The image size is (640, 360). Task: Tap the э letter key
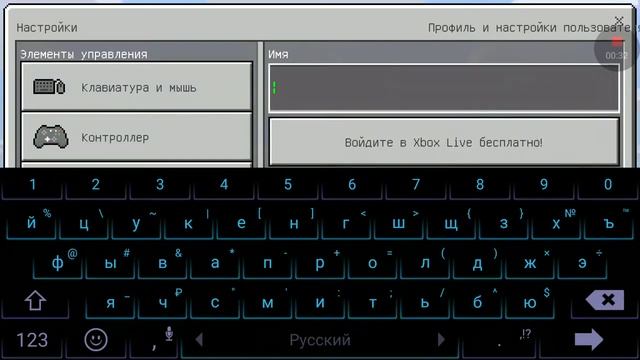pyautogui.click(x=582, y=263)
